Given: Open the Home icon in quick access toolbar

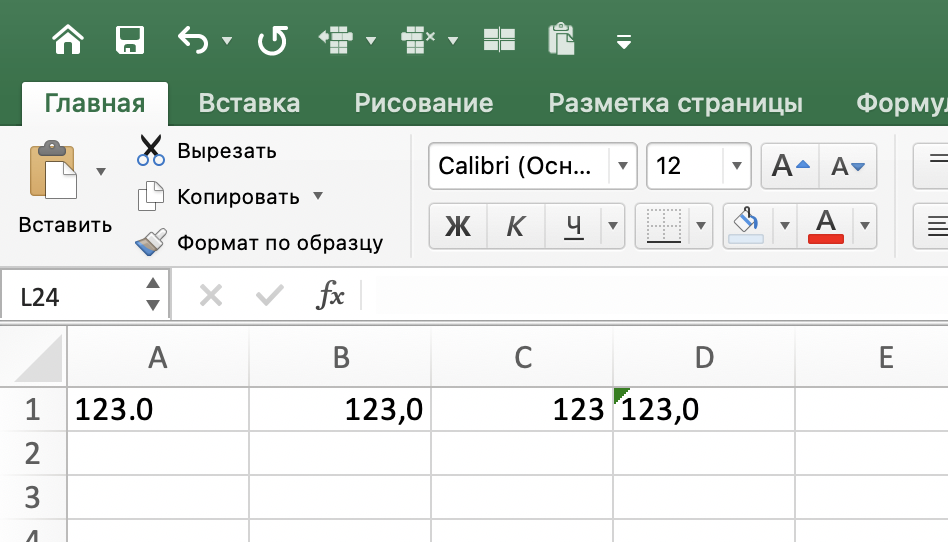Looking at the screenshot, I should pyautogui.click(x=68, y=40).
